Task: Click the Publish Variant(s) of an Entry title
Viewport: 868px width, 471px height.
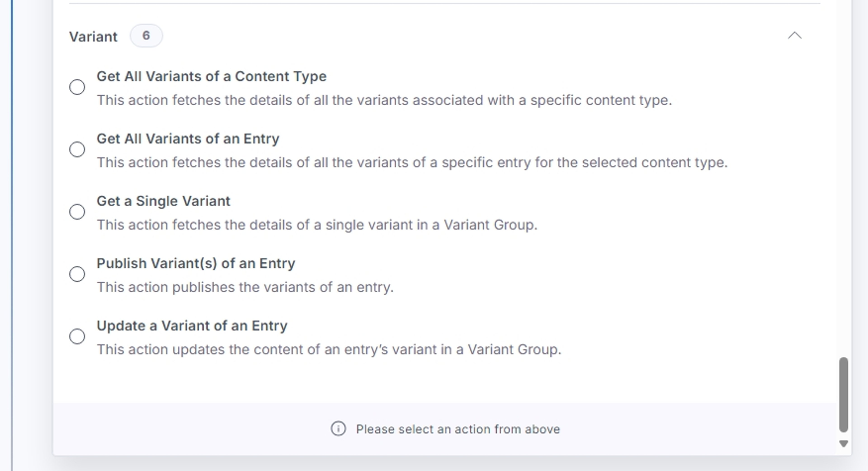Action: (196, 264)
